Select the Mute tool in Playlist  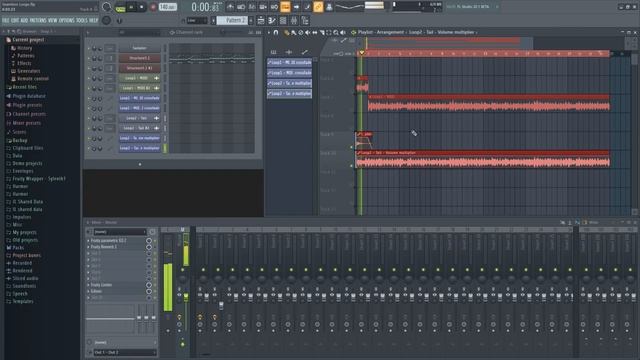point(308,32)
